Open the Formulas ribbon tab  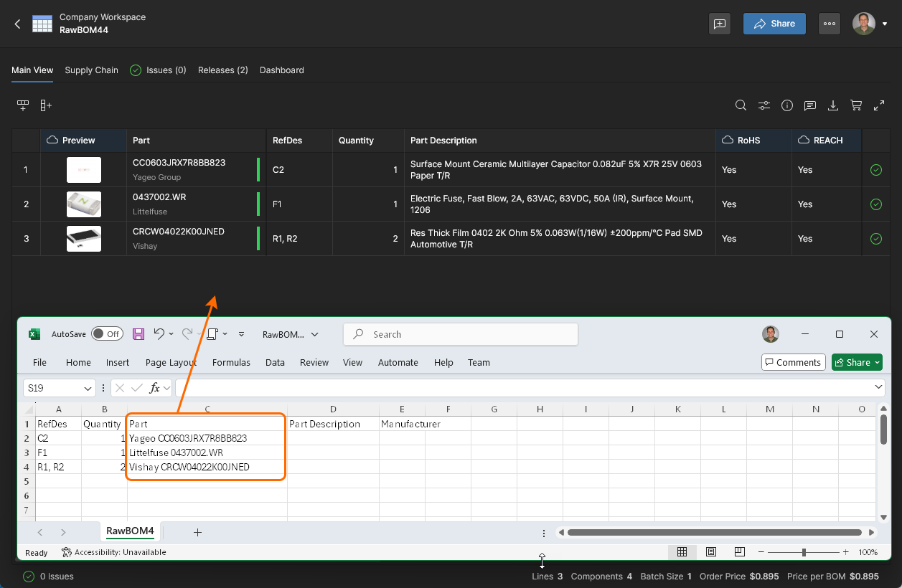pos(231,362)
